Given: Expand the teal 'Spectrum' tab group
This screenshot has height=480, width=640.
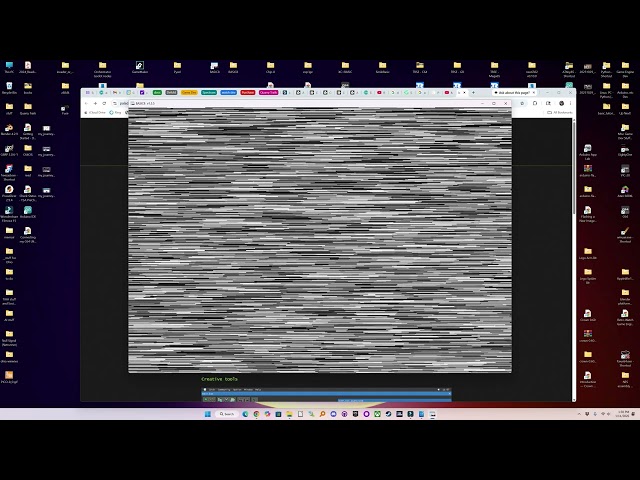Looking at the screenshot, I should (x=209, y=93).
